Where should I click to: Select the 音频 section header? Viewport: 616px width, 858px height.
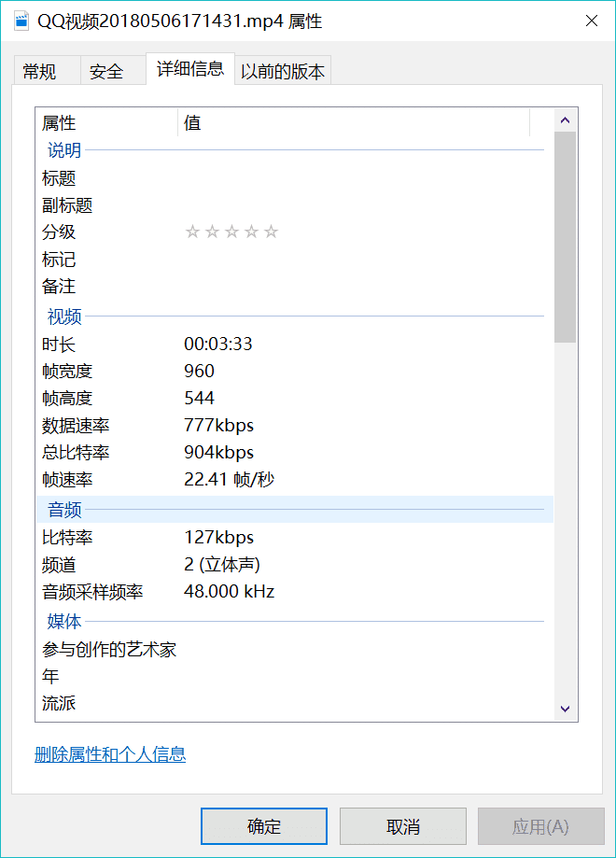[65, 510]
